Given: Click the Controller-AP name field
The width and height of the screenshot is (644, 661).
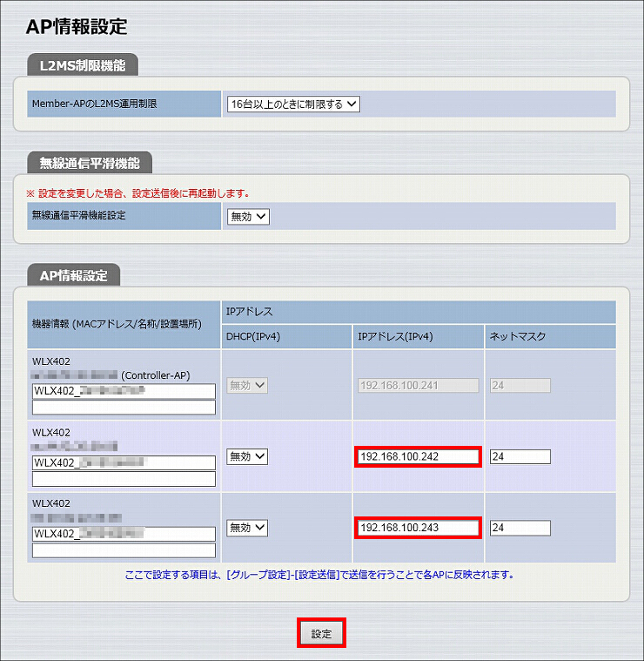Looking at the screenshot, I should 124,391.
